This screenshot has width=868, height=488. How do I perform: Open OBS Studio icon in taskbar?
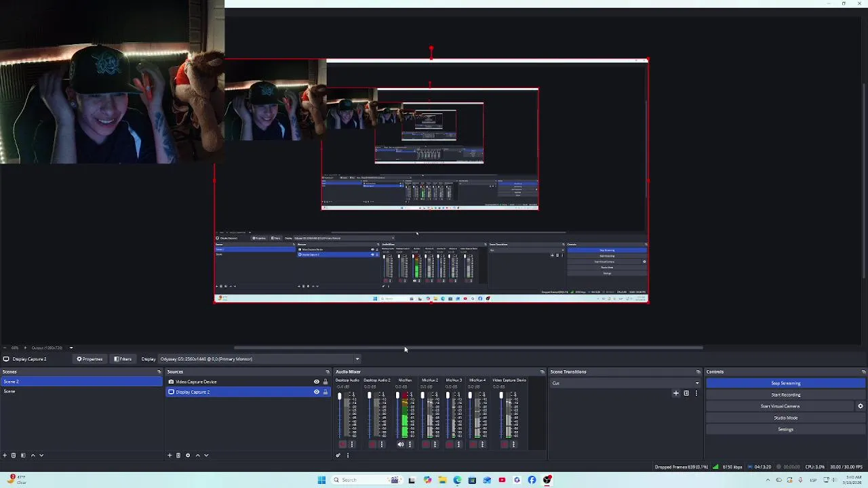coord(547,480)
